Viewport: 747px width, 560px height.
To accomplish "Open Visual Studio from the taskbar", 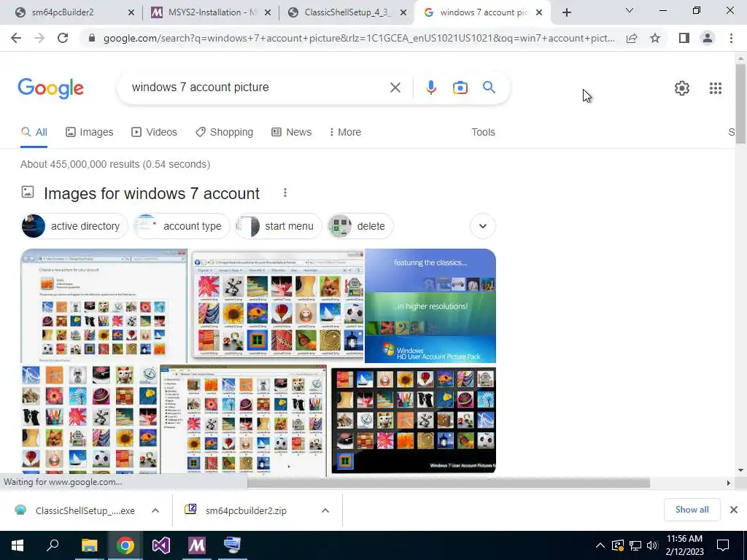I will tap(161, 545).
